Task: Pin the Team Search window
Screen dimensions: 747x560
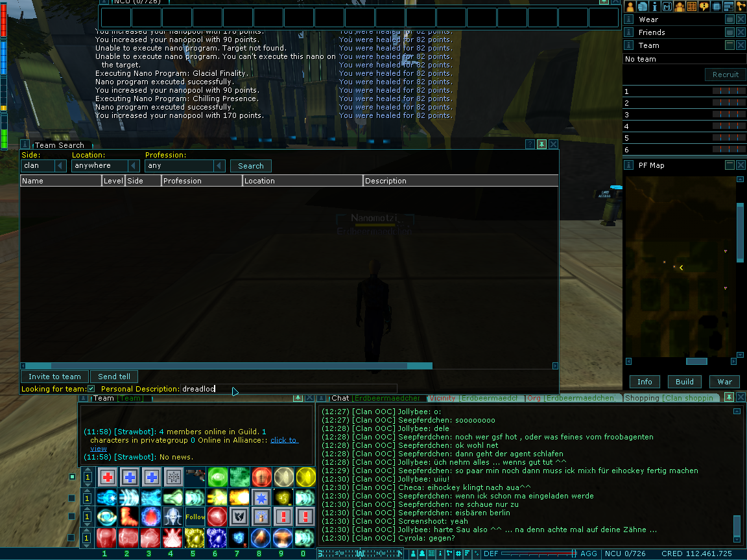Action: (541, 145)
